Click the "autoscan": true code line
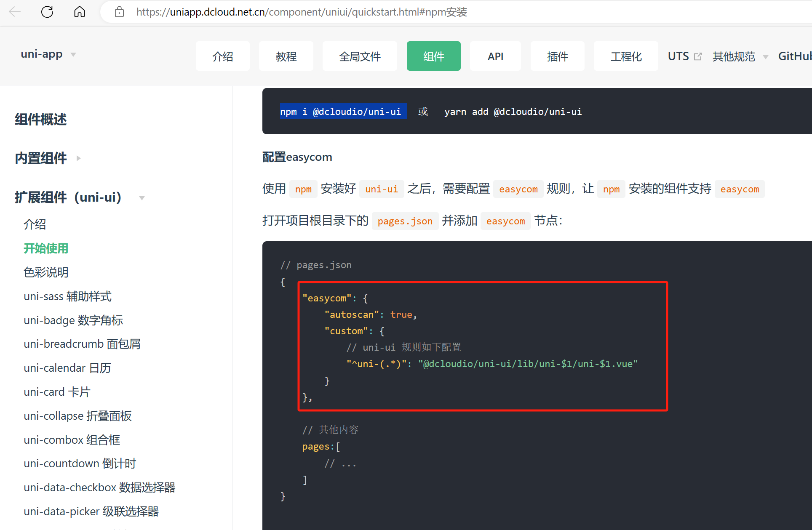Image resolution: width=812 pixels, height=530 pixels. 371,314
